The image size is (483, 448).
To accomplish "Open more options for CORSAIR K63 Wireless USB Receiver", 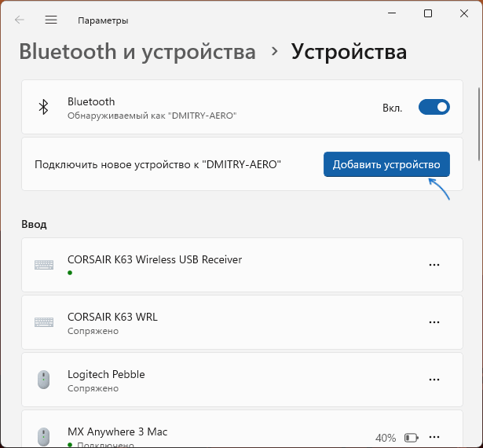I will click(x=434, y=265).
